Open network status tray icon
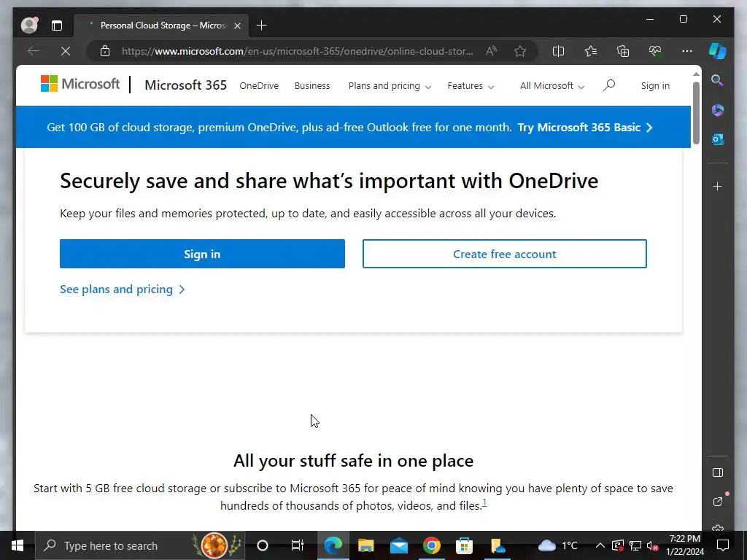This screenshot has height=560, width=747. coord(635,545)
